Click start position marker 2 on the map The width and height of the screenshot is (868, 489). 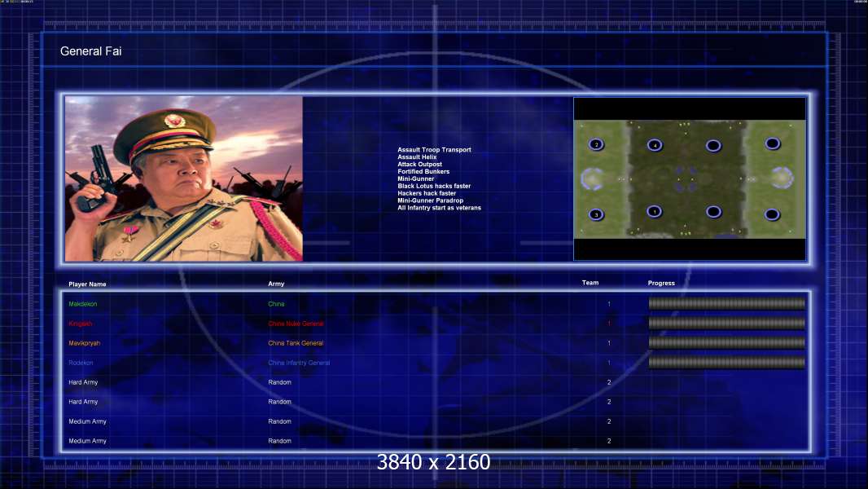pyautogui.click(x=596, y=144)
